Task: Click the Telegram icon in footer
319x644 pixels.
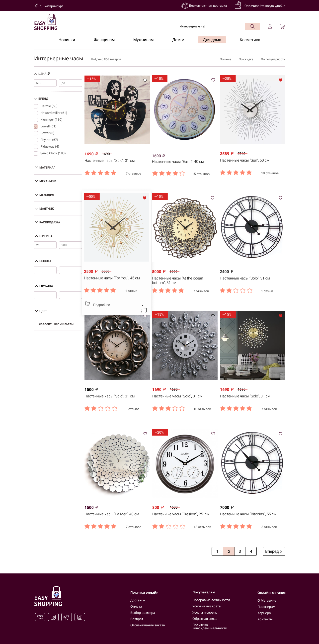Action: 66,617
